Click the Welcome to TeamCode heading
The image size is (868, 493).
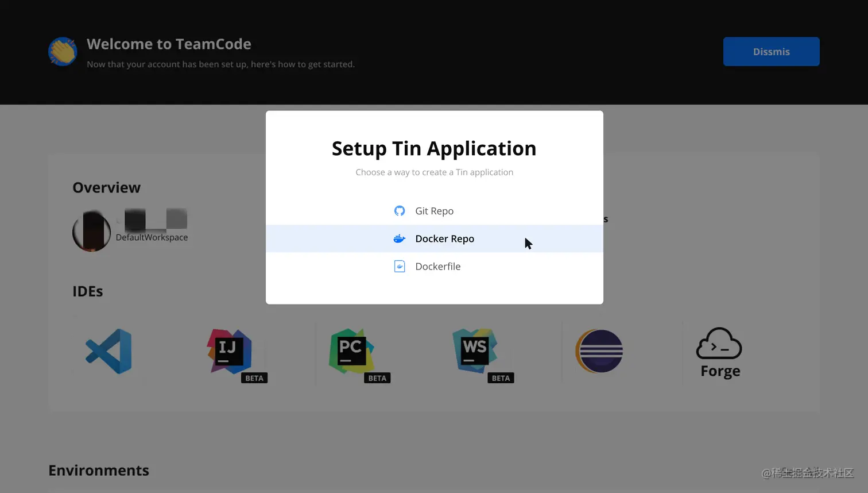pyautogui.click(x=168, y=44)
